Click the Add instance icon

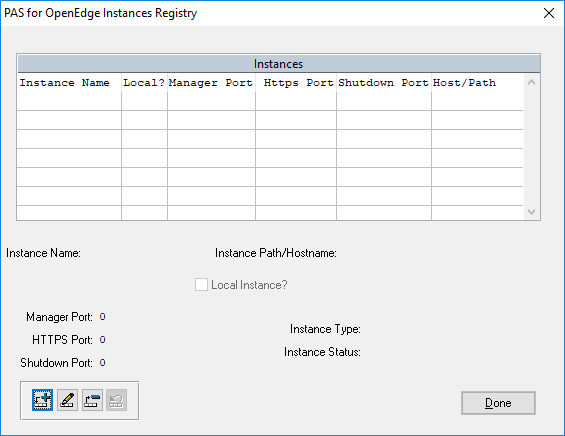[x=42, y=400]
